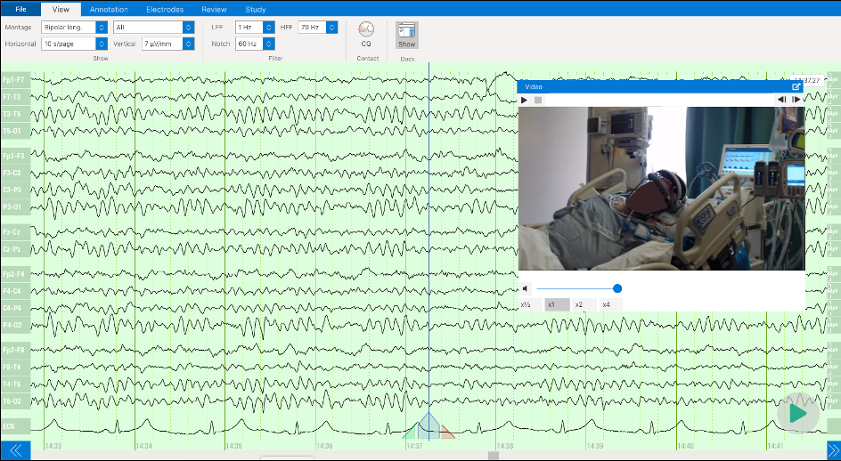This screenshot has height=461, width=841.
Task: Click the 14:33 time label on the axis
Action: 53,446
